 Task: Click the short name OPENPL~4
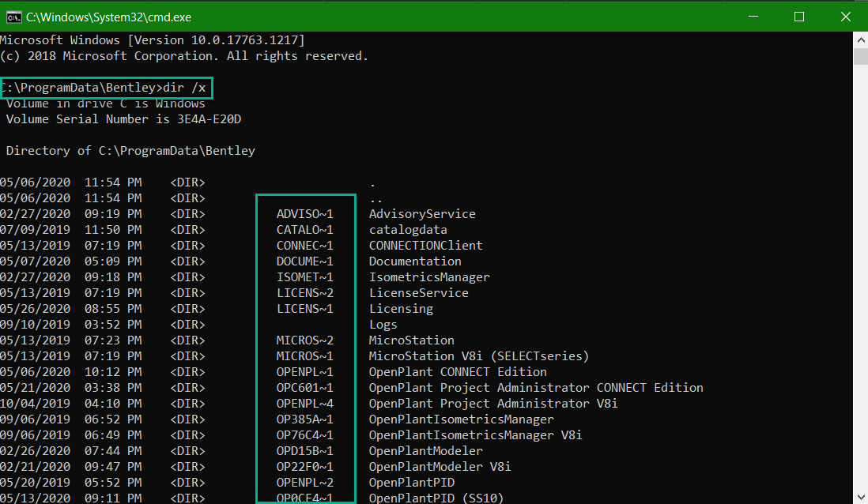(305, 404)
